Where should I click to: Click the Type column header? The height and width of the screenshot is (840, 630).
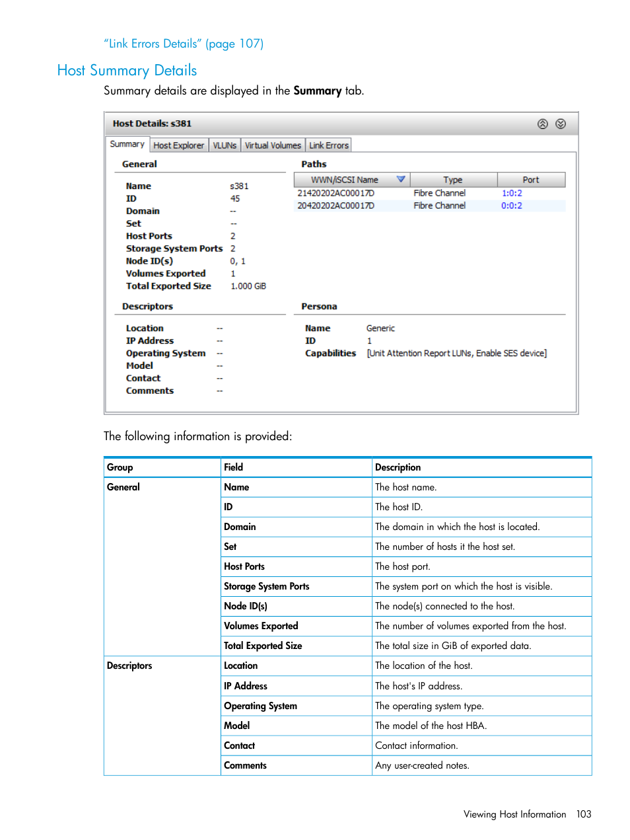point(453,180)
